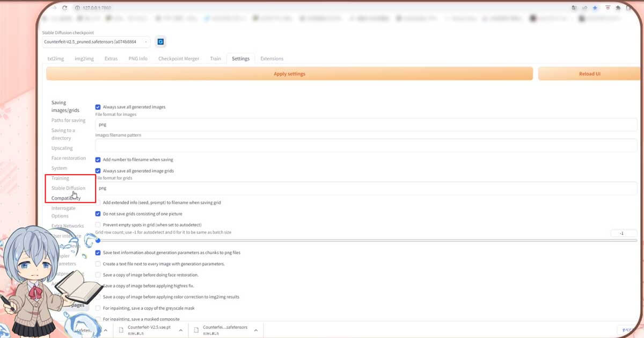Enable Create a text file next to every image

pyautogui.click(x=98, y=264)
